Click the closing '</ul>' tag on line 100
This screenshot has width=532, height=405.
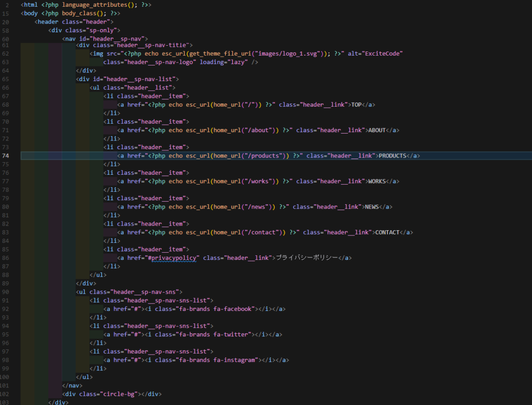pyautogui.click(x=85, y=377)
